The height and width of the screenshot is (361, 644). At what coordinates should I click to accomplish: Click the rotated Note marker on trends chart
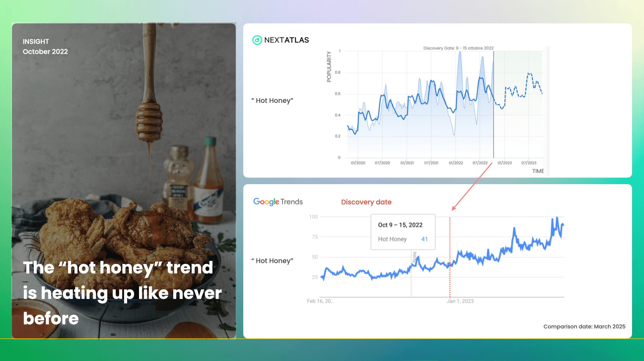click(415, 257)
